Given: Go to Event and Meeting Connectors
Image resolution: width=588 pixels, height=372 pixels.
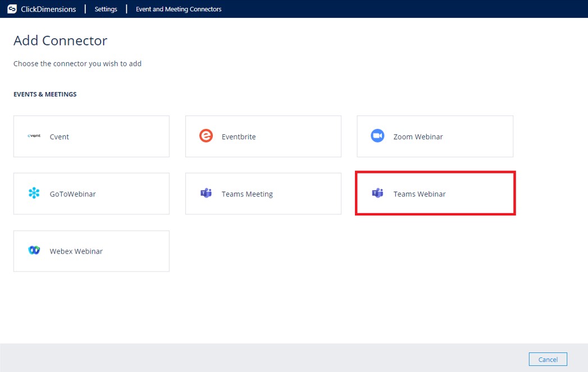Looking at the screenshot, I should point(179,9).
